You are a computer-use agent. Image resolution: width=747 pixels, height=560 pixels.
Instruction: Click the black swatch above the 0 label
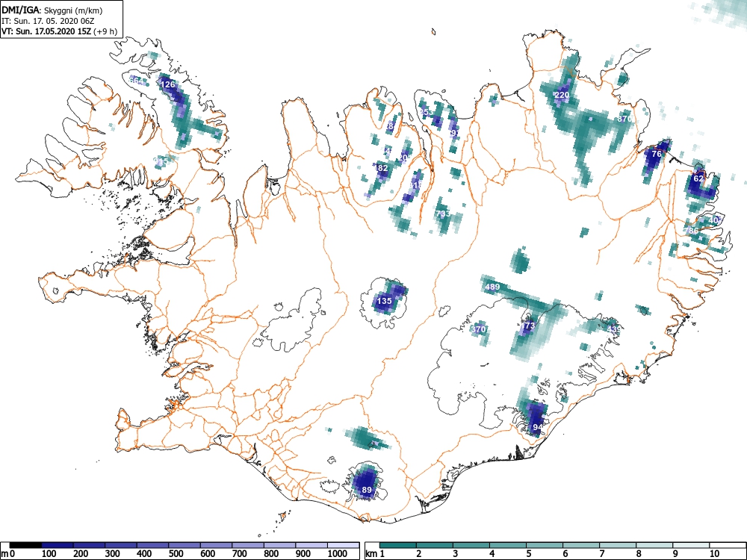coord(25,545)
